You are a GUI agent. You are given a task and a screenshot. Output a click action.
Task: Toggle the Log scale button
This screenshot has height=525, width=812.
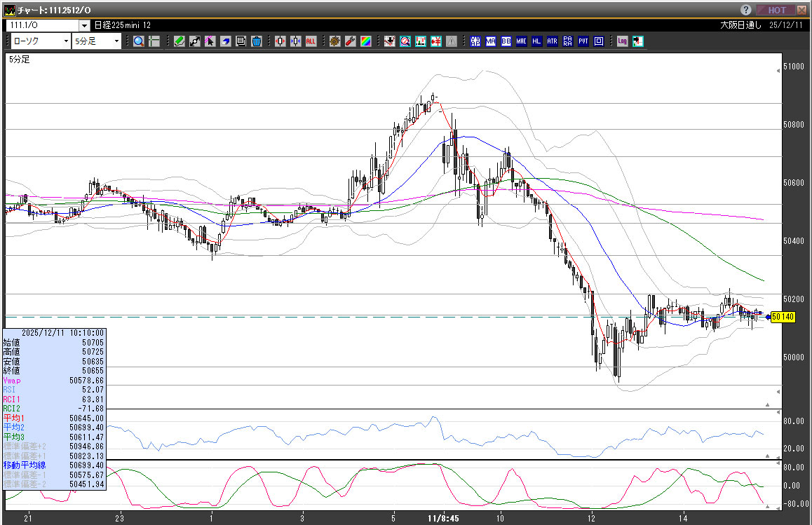(622, 41)
